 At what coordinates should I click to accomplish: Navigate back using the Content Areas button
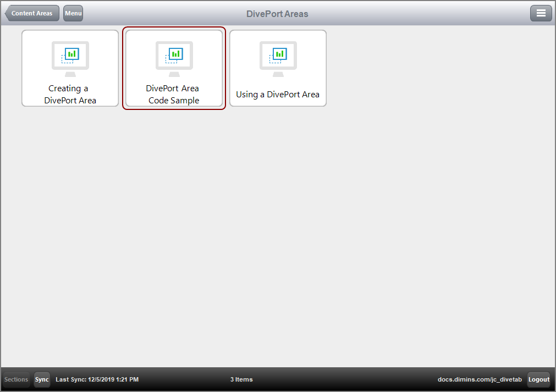click(x=33, y=13)
